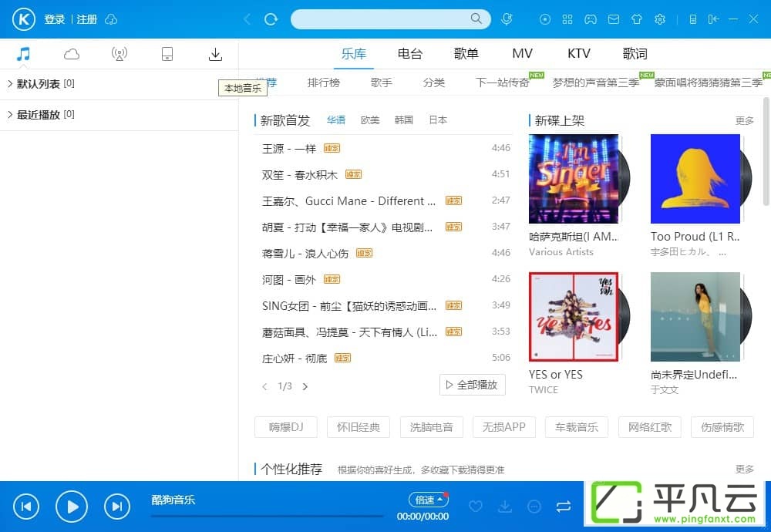Screen dimensions: 771x532
Task: Open the 下一站传奇 sub-tab
Action: coord(503,82)
